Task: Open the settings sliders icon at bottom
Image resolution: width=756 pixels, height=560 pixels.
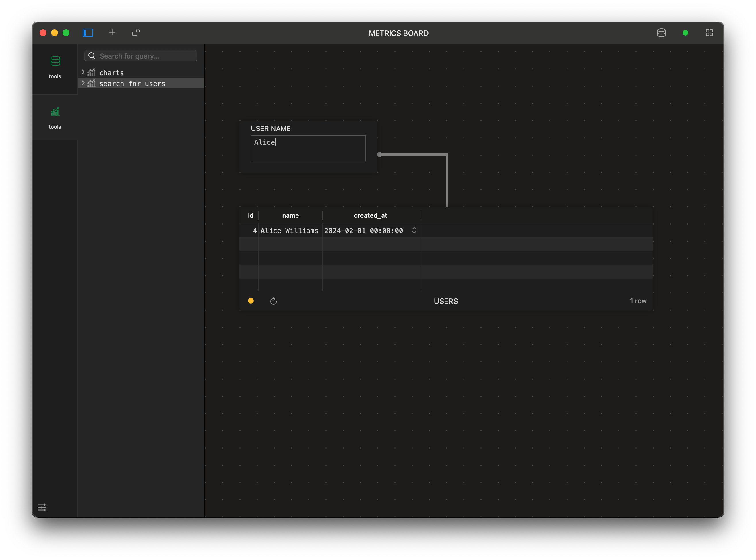Action: click(42, 507)
